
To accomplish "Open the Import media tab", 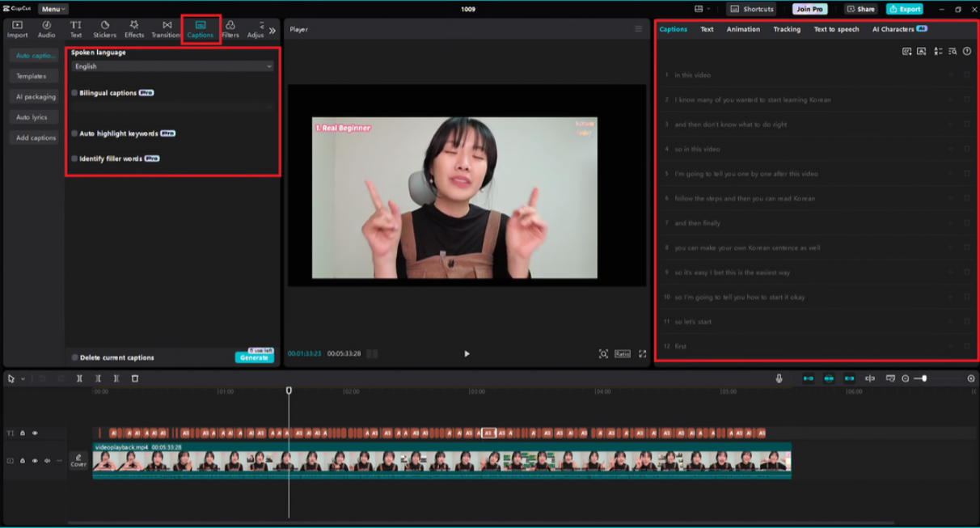I will pos(17,30).
